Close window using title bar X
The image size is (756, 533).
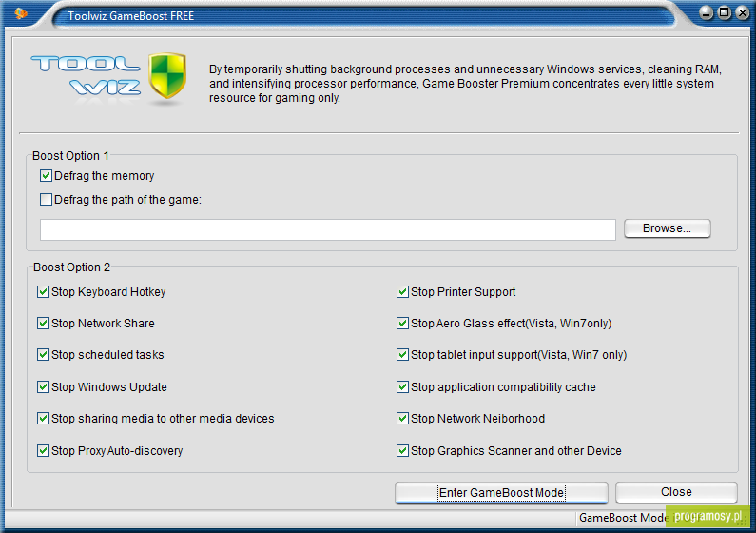743,12
